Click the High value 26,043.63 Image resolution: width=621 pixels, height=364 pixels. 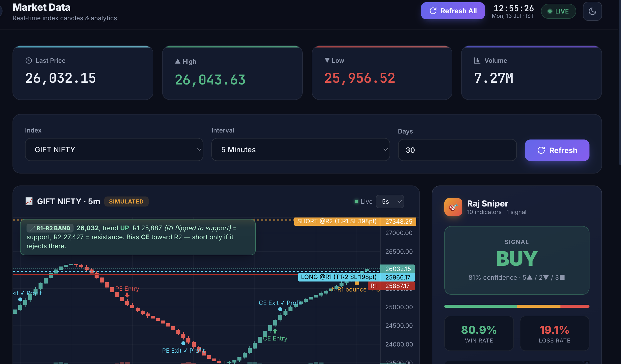pos(210,80)
